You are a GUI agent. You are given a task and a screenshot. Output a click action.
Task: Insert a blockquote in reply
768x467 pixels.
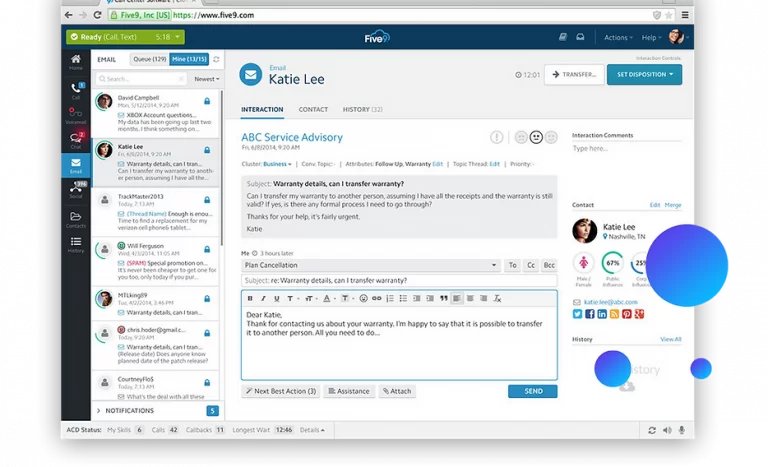point(444,298)
